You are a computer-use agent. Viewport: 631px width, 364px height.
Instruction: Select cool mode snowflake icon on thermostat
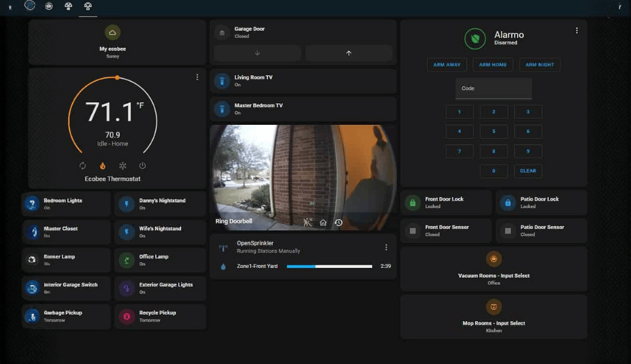pos(123,166)
